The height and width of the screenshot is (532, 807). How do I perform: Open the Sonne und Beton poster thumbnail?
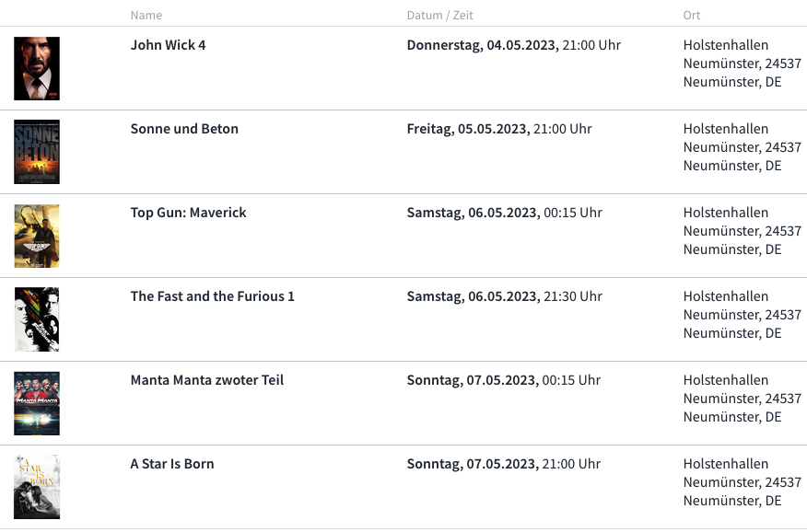(x=37, y=152)
